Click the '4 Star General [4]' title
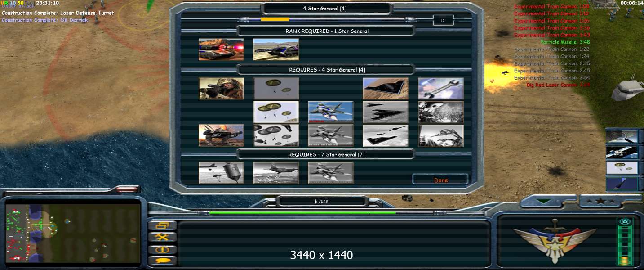Screen dimensions: 644x270 tap(324, 8)
